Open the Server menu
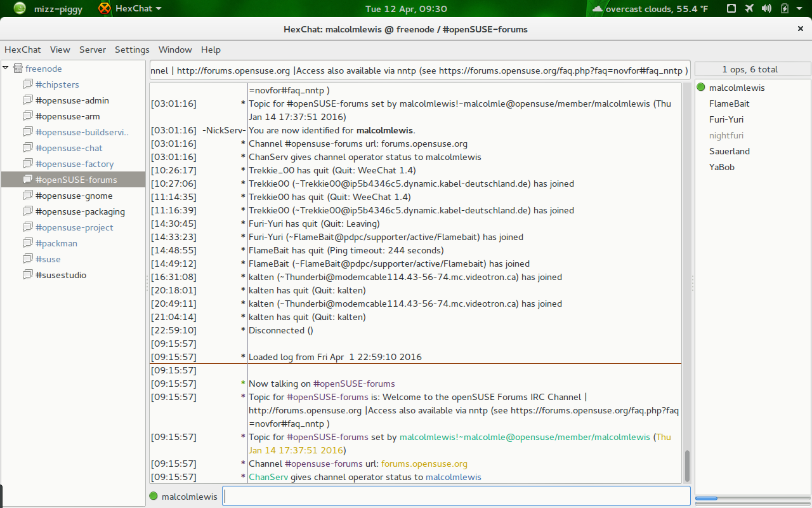Screen dimensions: 812x508 point(93,50)
